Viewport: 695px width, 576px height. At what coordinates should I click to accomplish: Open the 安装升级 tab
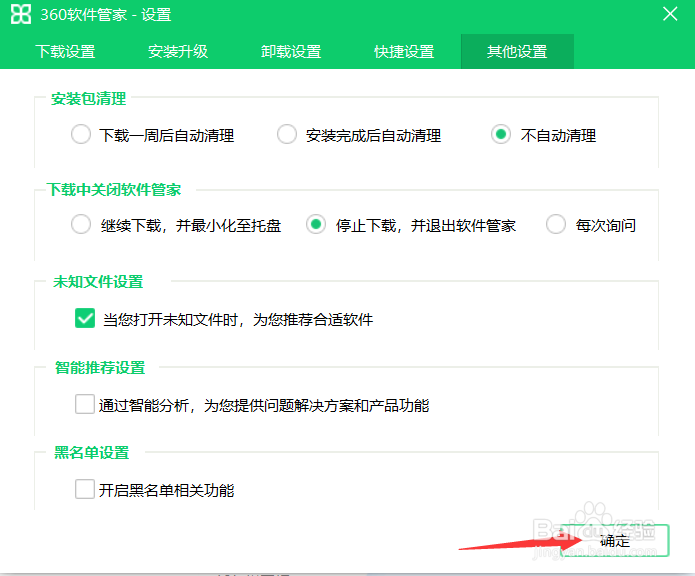178,52
